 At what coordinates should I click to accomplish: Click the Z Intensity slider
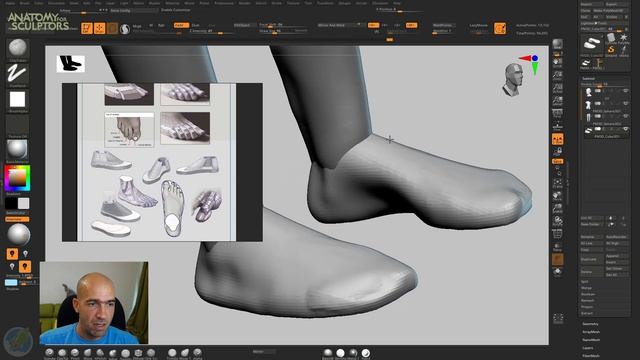click(212, 31)
